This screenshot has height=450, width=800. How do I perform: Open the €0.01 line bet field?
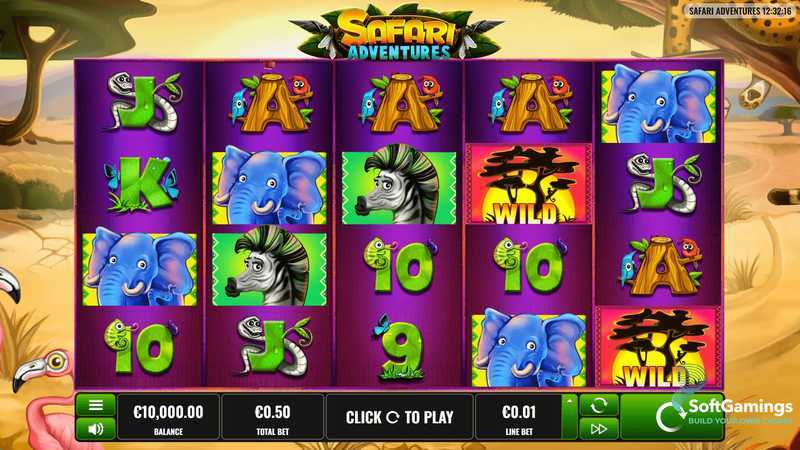point(519,417)
